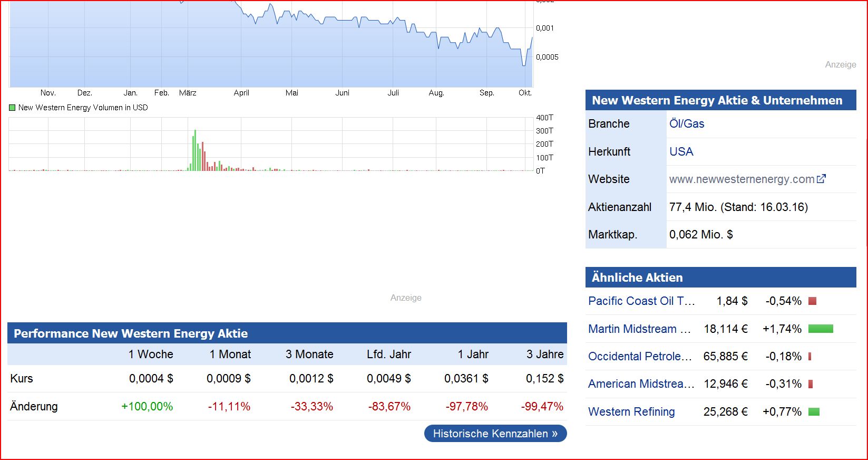The height and width of the screenshot is (460, 868).
Task: Open the Öl/Gas Branche link
Action: coord(686,124)
